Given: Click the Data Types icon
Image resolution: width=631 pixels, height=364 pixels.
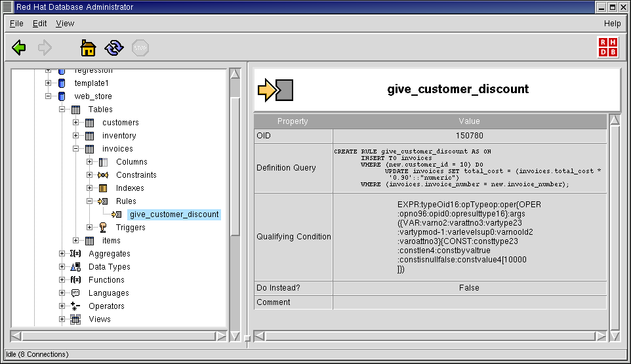Looking at the screenshot, I should coord(75,267).
